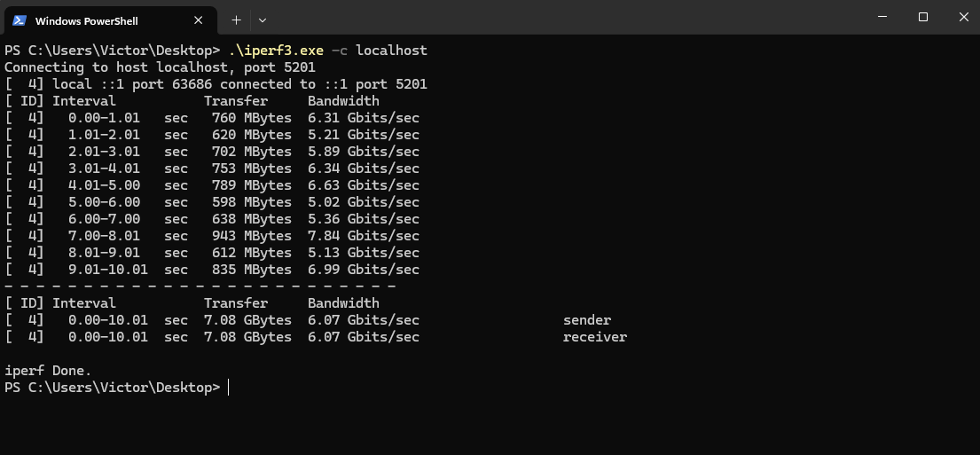Image resolution: width=980 pixels, height=455 pixels.
Task: Close the terminal window
Action: point(962,17)
